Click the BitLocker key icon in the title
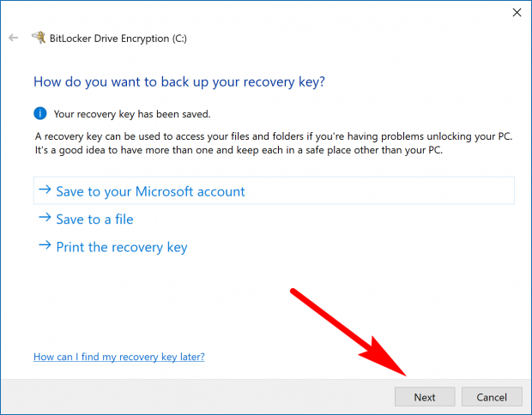The image size is (532, 415). 38,37
